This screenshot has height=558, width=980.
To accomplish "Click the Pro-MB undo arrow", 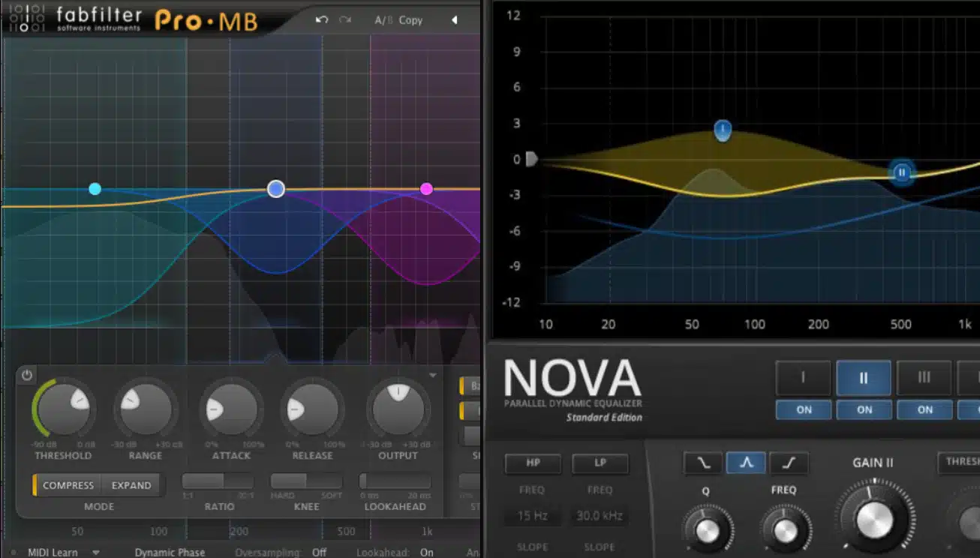I will point(322,20).
